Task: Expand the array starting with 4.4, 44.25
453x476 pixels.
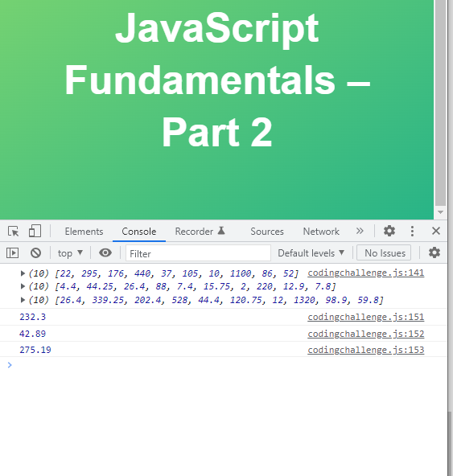Action: [23, 286]
